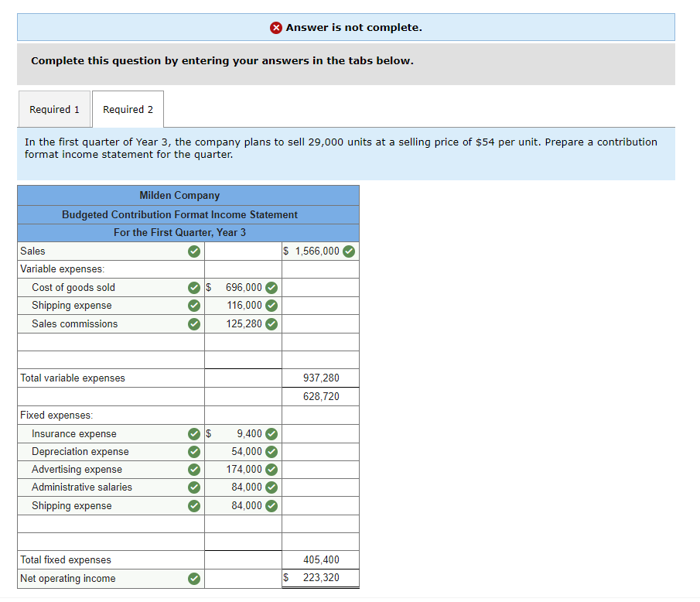Click checkmark next to Insurance expense label
This screenshot has width=700, height=602.
[x=193, y=433]
